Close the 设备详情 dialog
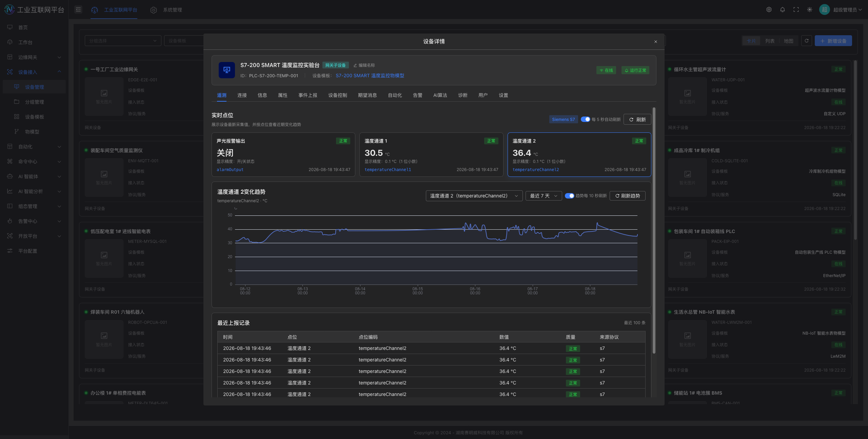Screen dimensions: 868x439 [x=656, y=42]
